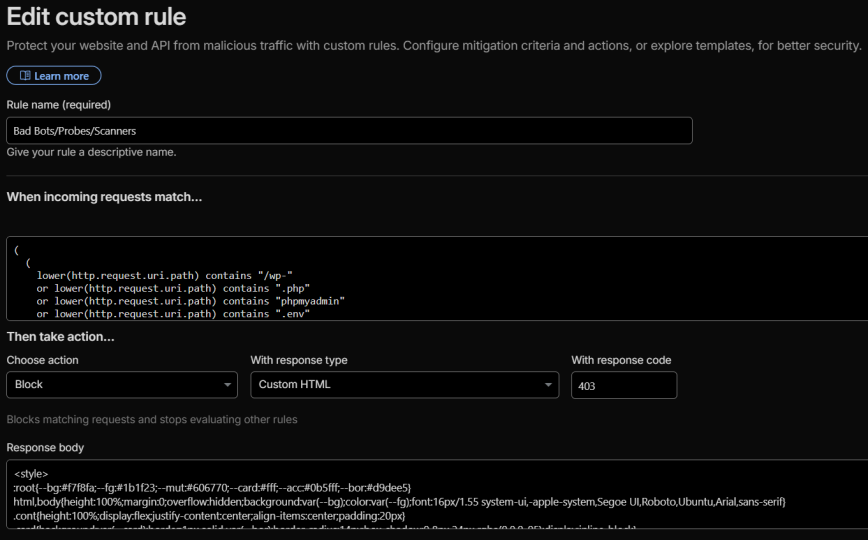Click the "With response code" label
868x540 pixels.
pos(621,360)
